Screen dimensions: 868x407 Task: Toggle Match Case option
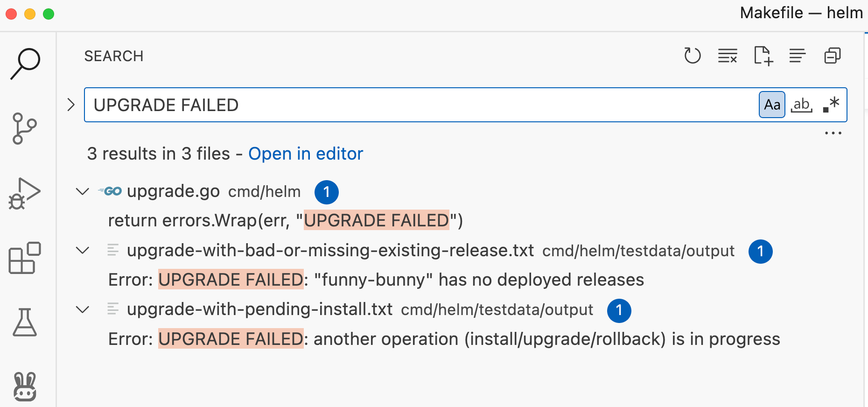[772, 105]
